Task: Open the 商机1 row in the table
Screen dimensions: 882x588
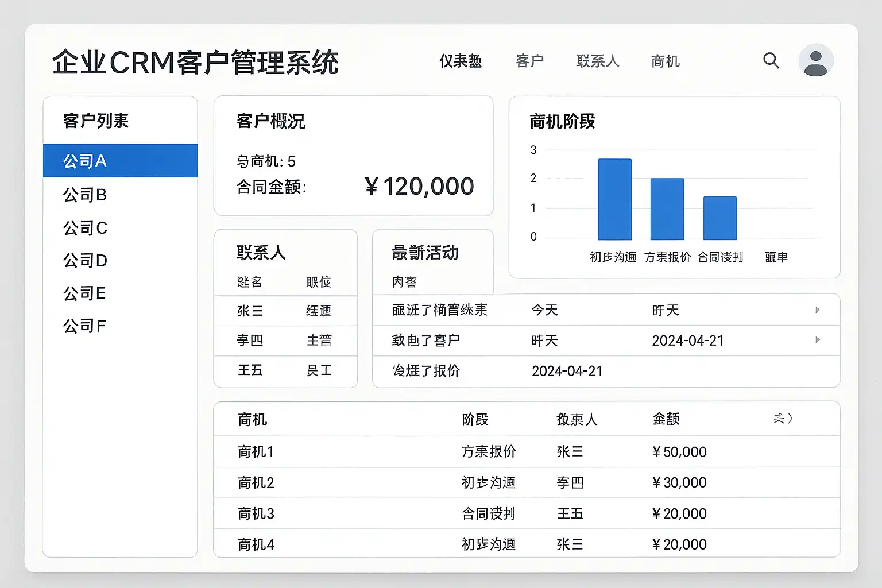Action: (256, 452)
